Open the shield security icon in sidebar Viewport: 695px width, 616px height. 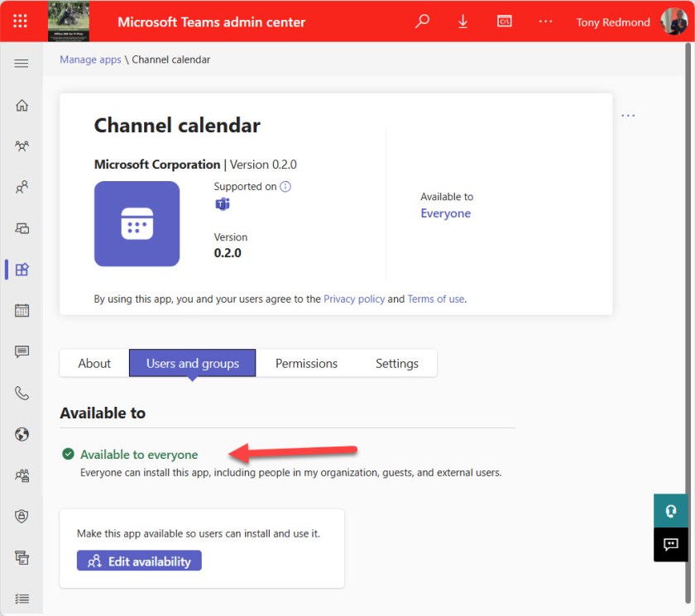(22, 516)
